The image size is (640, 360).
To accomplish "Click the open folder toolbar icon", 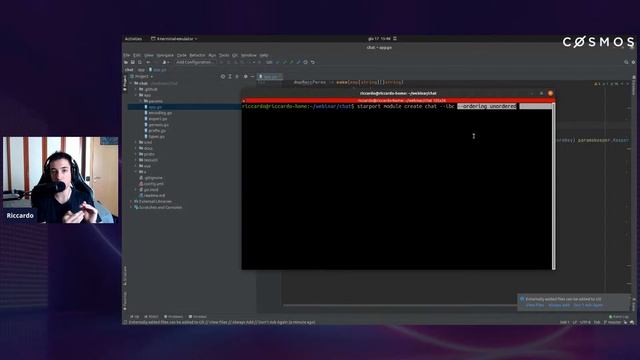I will (126, 62).
